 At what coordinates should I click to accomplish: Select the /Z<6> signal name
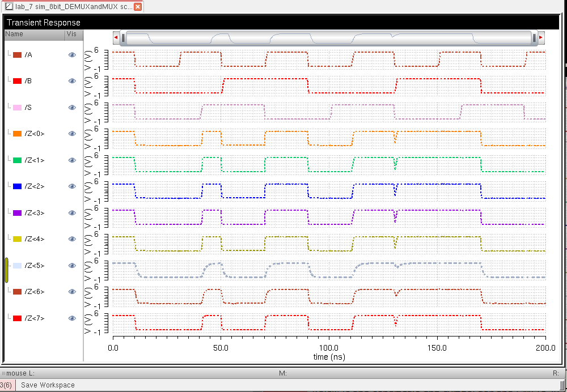click(x=35, y=292)
